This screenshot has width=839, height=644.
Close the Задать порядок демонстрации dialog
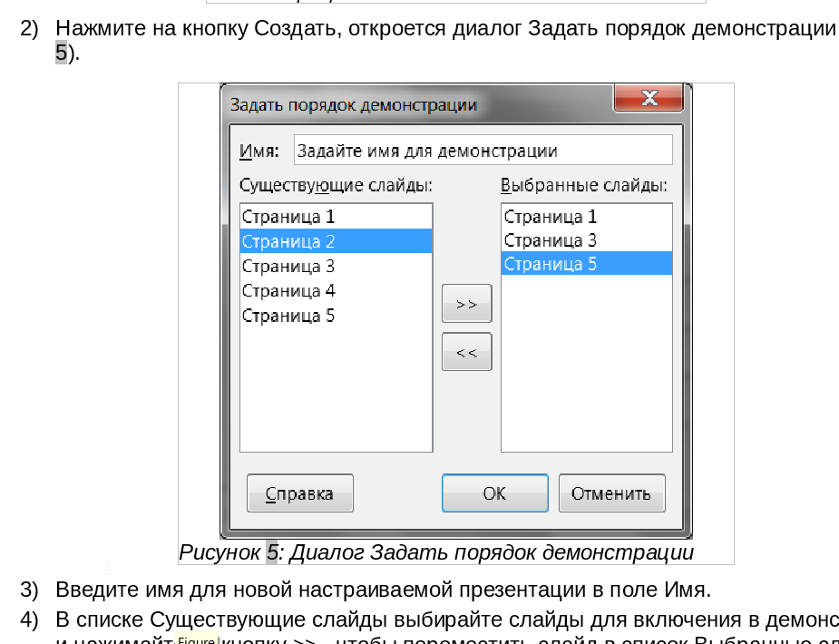[x=649, y=99]
